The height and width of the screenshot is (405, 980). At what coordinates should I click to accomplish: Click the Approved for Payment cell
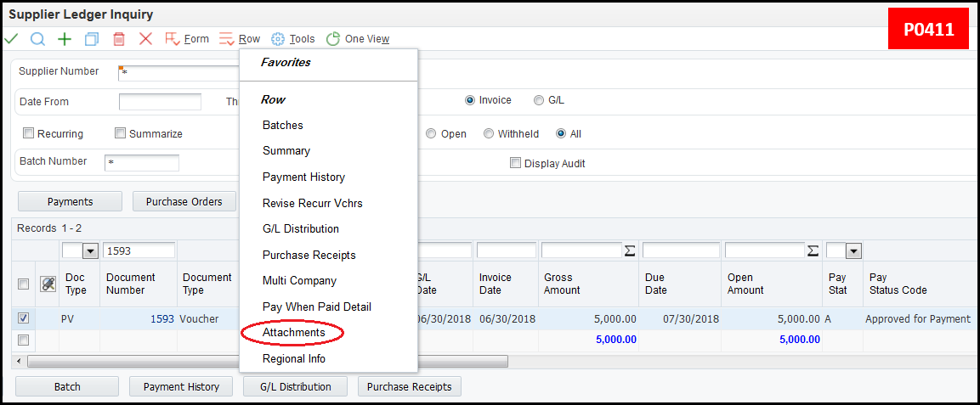[x=917, y=319]
